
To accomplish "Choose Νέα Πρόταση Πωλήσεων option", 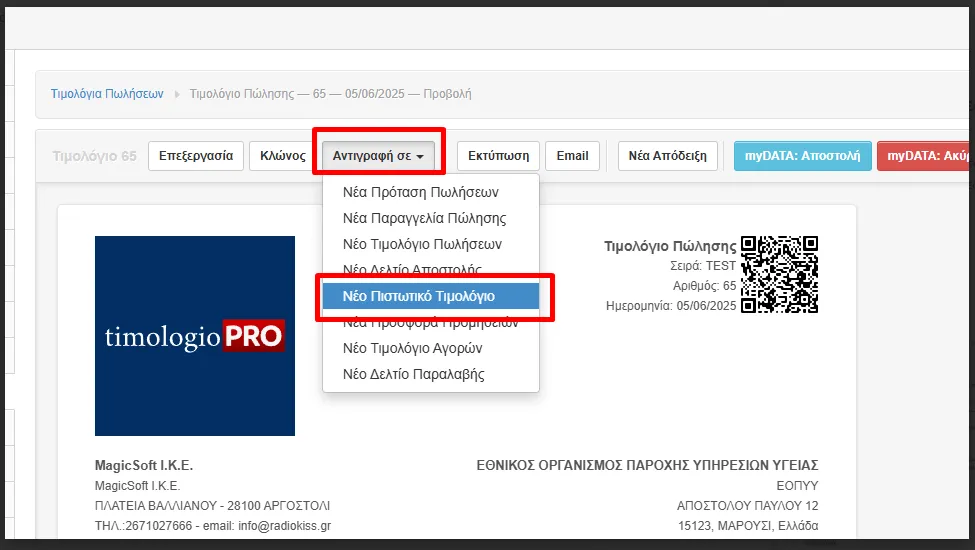I will (420, 192).
